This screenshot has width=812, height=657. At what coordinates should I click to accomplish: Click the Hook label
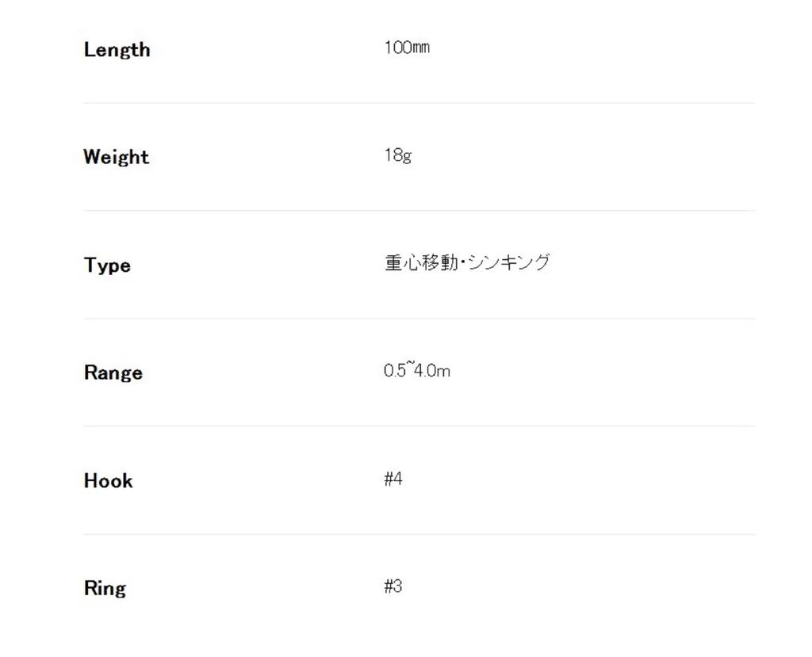click(108, 480)
